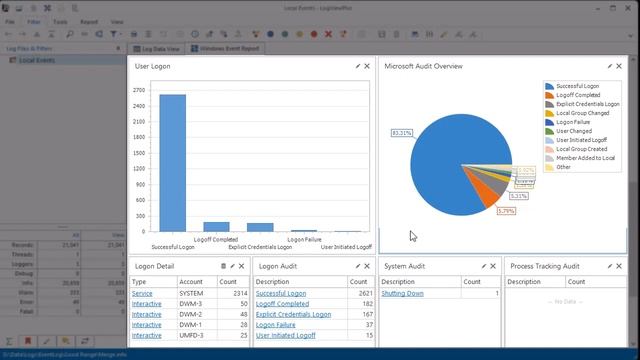Sort Logon Detail by Count column header
Viewport: 640px width, 360px height.
point(233,282)
